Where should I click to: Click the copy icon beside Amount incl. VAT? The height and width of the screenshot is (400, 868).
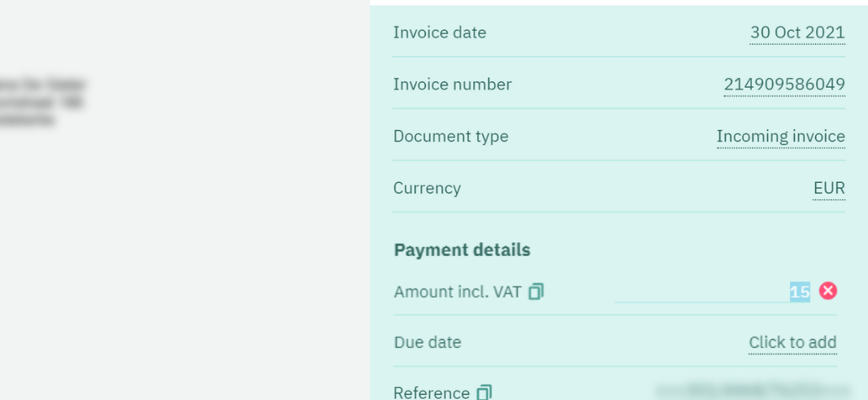pyautogui.click(x=536, y=291)
